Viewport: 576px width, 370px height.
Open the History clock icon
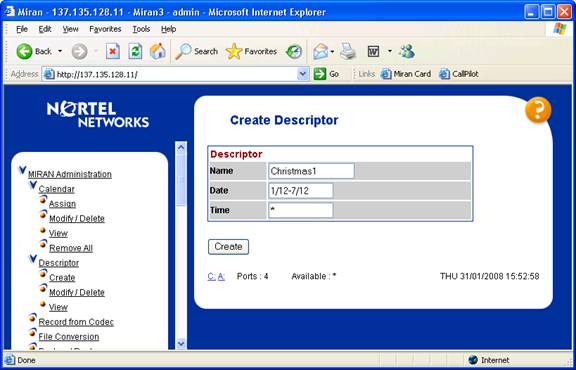294,52
